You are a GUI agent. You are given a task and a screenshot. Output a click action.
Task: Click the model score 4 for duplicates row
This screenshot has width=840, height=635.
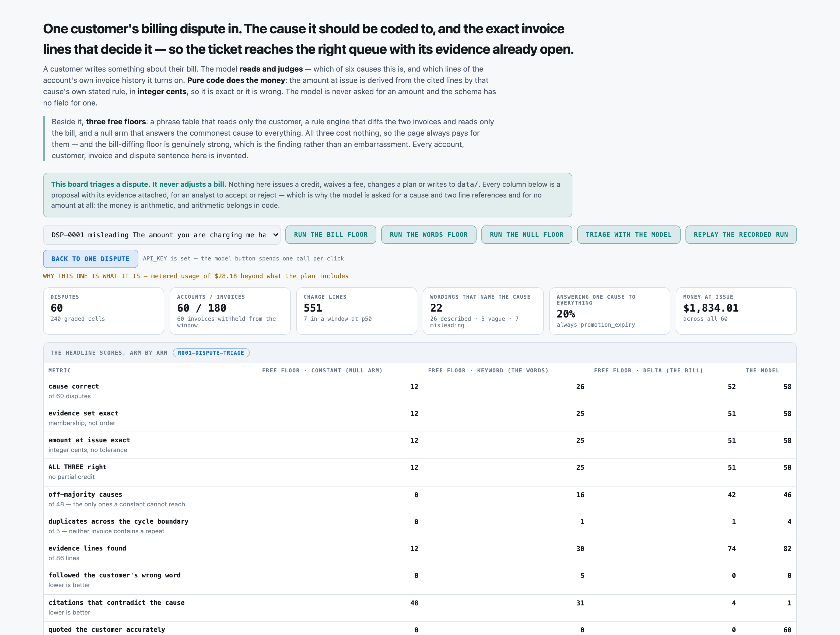click(x=789, y=522)
